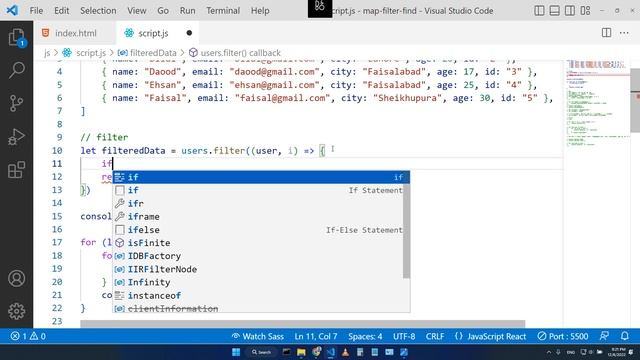The image size is (640, 360).
Task: Click the errors and warnings status item
Action: tap(28, 336)
